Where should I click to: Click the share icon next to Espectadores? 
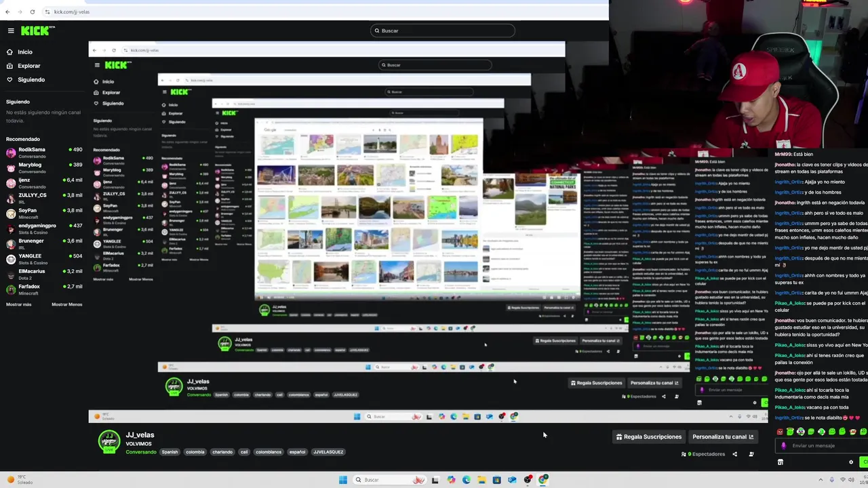tap(735, 454)
